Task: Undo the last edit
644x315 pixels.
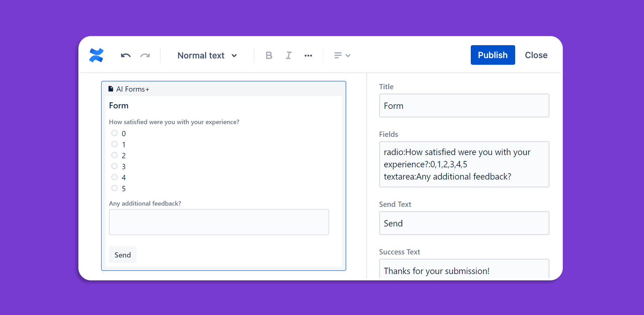Action: [126, 55]
